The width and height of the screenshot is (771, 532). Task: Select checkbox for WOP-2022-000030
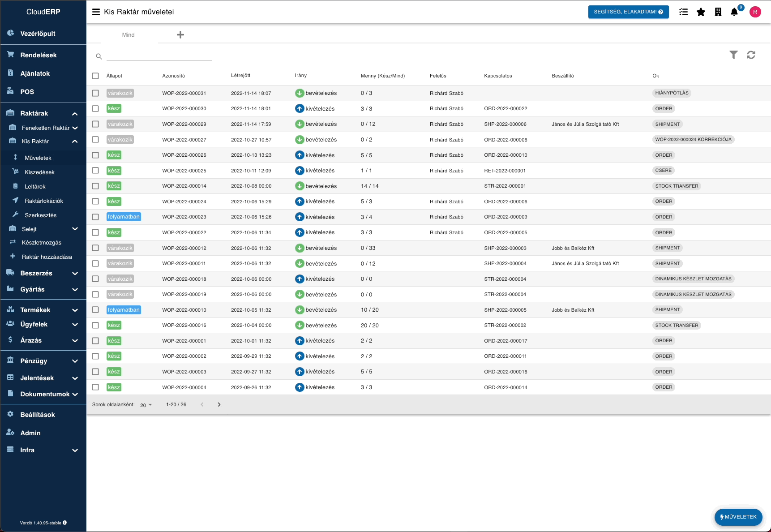coord(95,108)
